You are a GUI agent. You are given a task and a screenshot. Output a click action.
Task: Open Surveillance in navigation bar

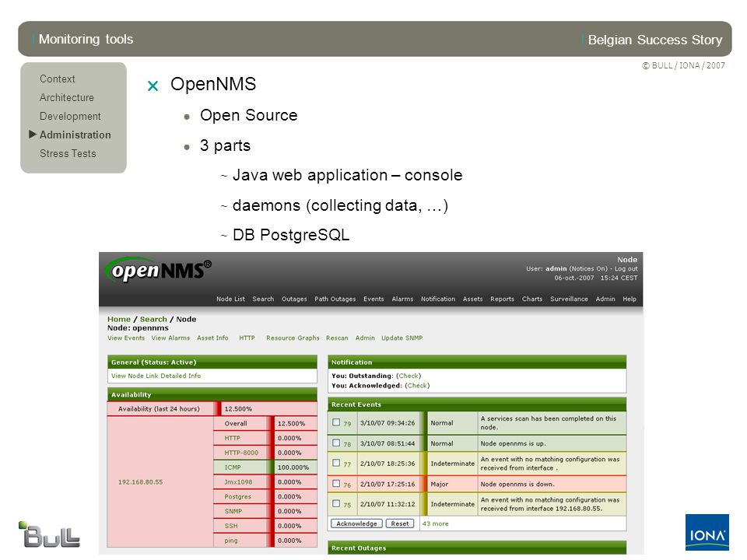(x=569, y=299)
